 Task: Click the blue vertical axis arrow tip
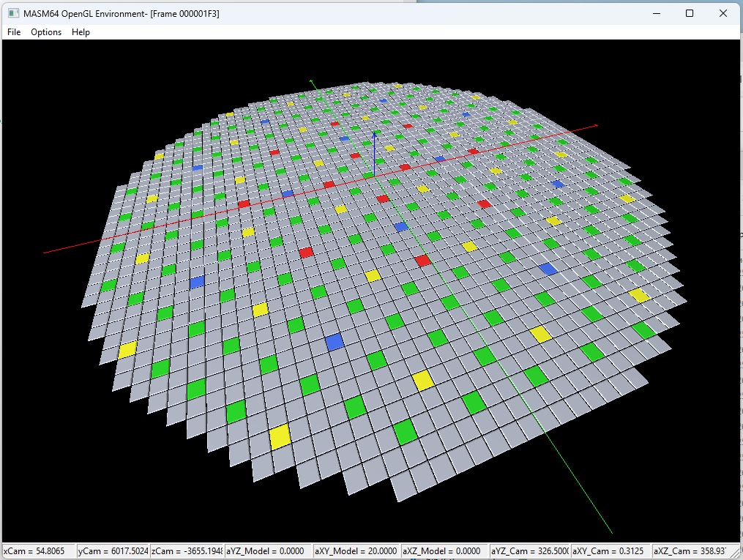375,134
